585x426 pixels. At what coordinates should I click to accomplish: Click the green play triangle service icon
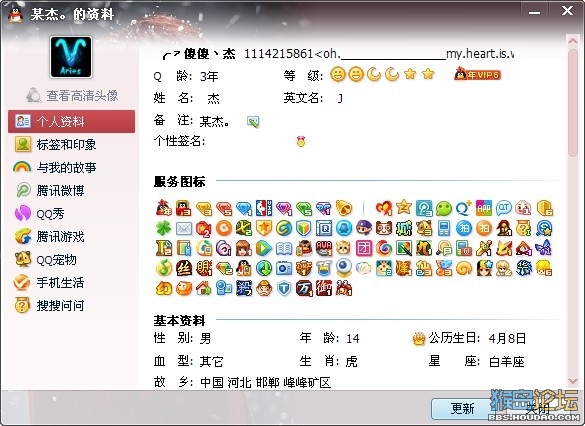click(x=264, y=248)
